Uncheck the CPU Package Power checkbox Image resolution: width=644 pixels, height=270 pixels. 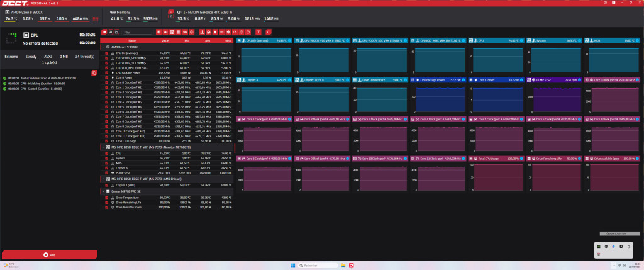pyautogui.click(x=106, y=72)
